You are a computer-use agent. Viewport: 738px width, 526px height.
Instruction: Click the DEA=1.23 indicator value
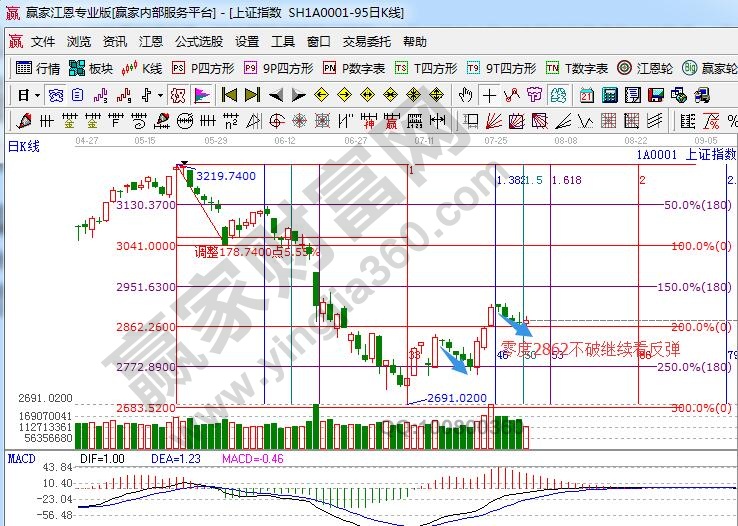(x=176, y=459)
